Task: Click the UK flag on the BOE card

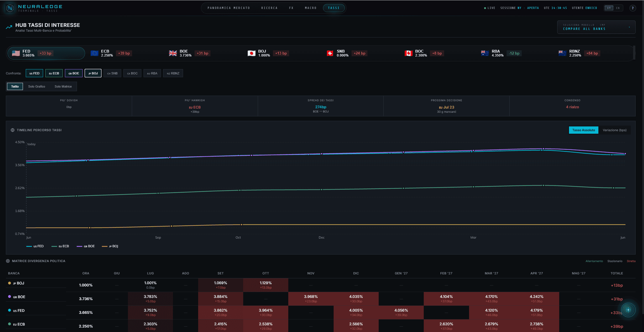Action: 173,53
